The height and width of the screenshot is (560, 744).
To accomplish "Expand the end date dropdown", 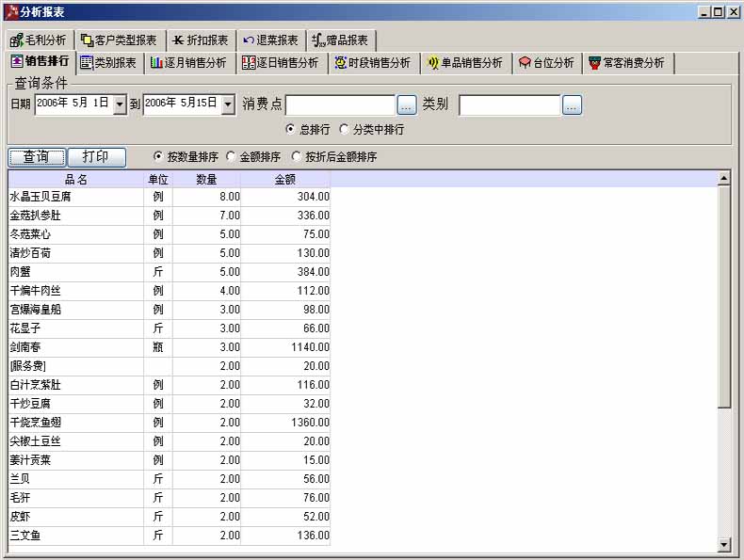I will (228, 105).
